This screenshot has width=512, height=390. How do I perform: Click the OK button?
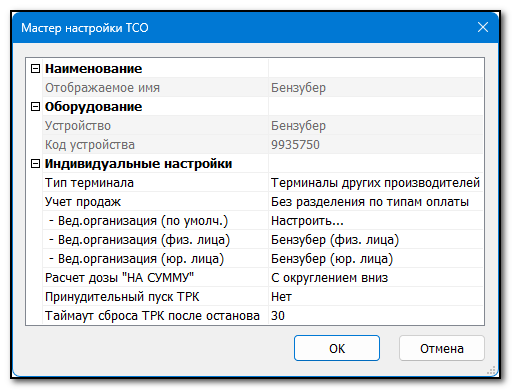pyautogui.click(x=337, y=348)
